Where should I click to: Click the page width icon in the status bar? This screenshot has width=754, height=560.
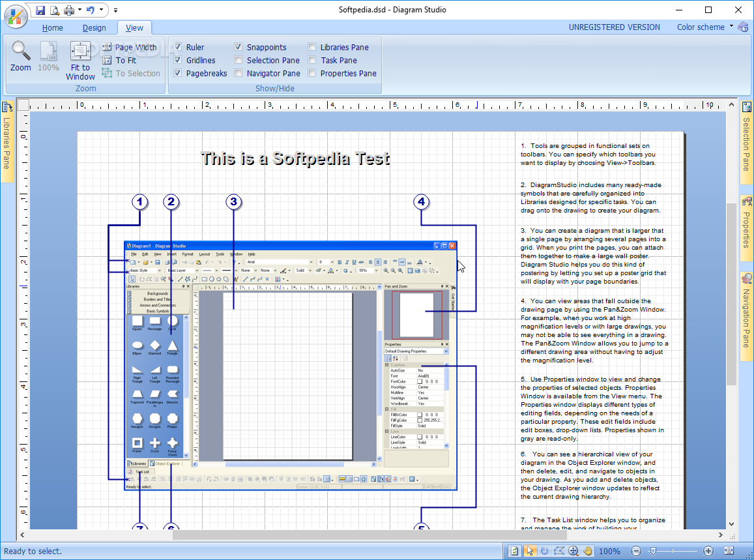point(729,551)
